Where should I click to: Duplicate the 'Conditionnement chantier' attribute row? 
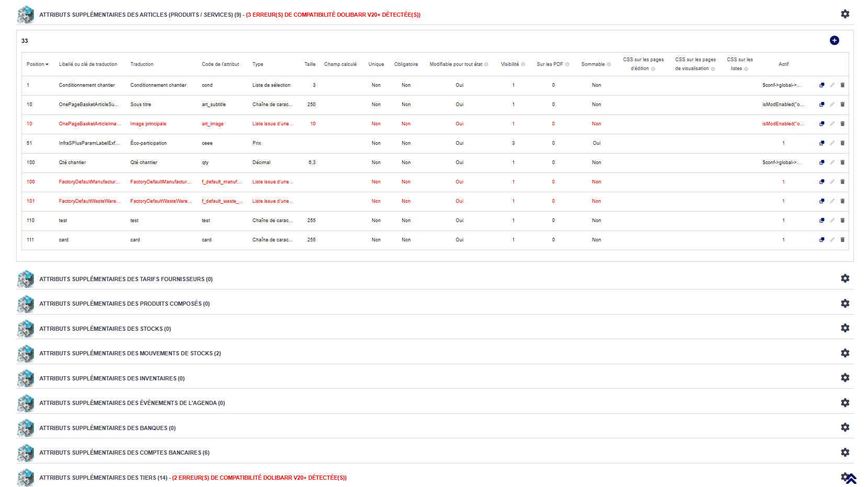click(x=821, y=85)
